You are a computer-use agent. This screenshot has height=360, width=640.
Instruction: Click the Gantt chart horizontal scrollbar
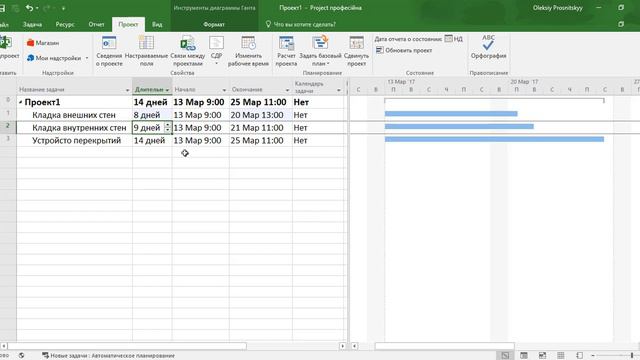[444, 346]
